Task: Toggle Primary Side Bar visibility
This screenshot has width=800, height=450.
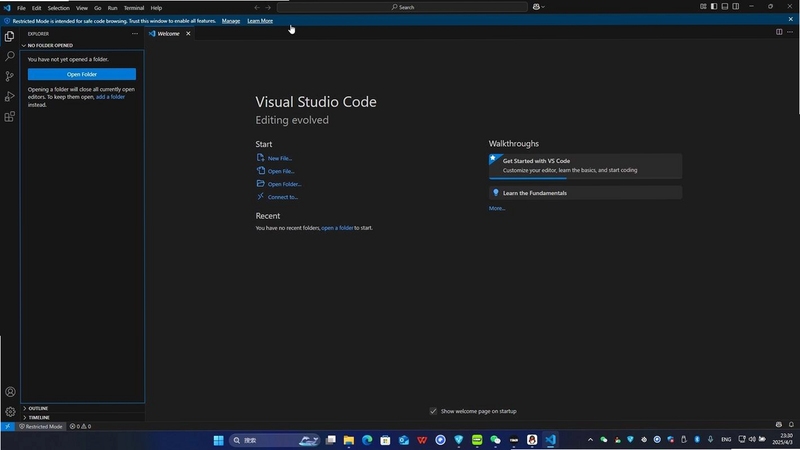Action: tap(714, 7)
